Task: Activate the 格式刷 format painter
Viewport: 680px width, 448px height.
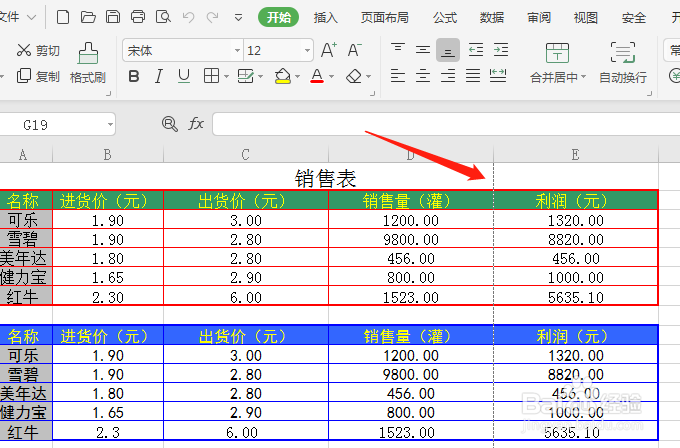Action: coord(88,63)
